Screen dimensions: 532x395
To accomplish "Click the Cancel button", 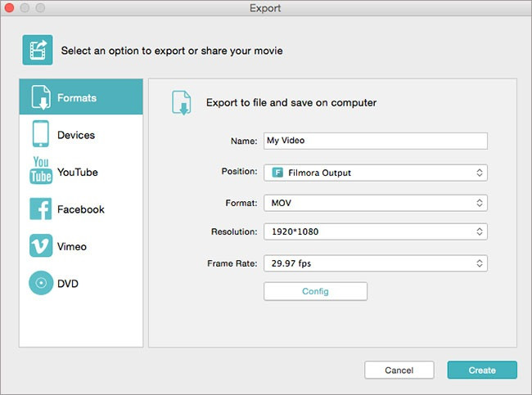I will pyautogui.click(x=399, y=370).
